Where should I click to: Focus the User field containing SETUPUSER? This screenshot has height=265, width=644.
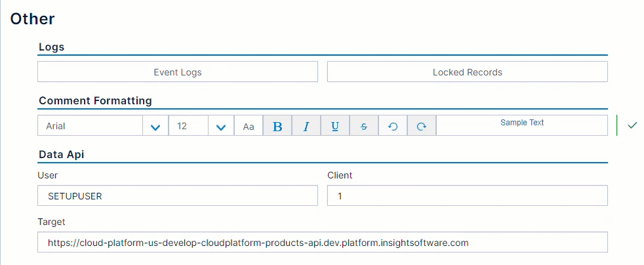point(178,195)
